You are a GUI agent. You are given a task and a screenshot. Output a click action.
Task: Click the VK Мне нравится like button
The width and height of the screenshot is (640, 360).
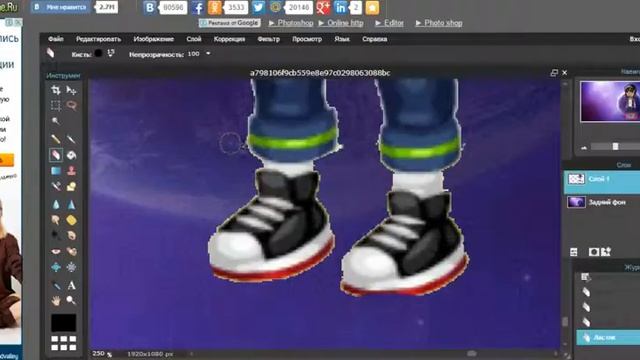click(x=61, y=7)
